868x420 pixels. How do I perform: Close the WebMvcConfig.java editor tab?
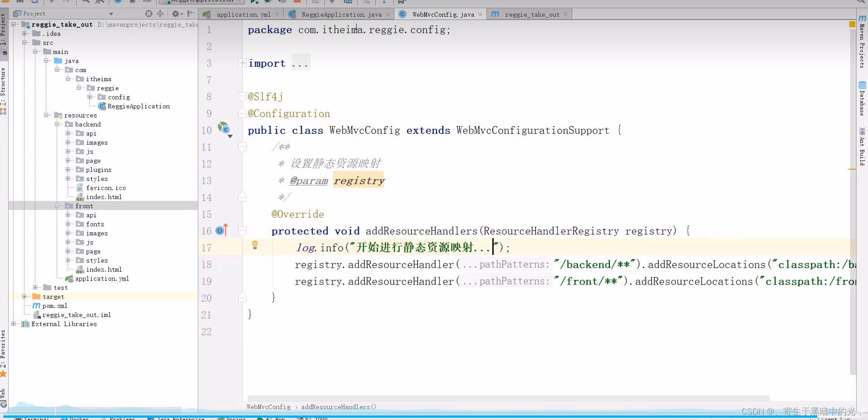coord(480,15)
